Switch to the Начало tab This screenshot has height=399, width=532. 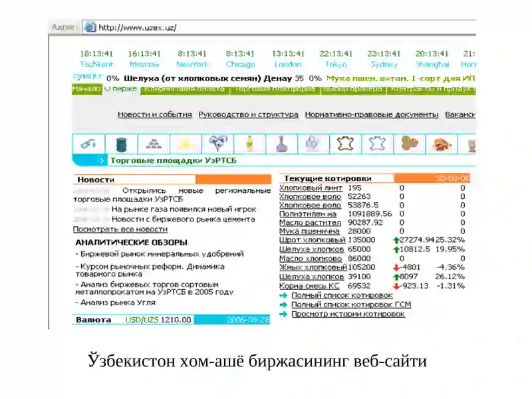tap(87, 89)
